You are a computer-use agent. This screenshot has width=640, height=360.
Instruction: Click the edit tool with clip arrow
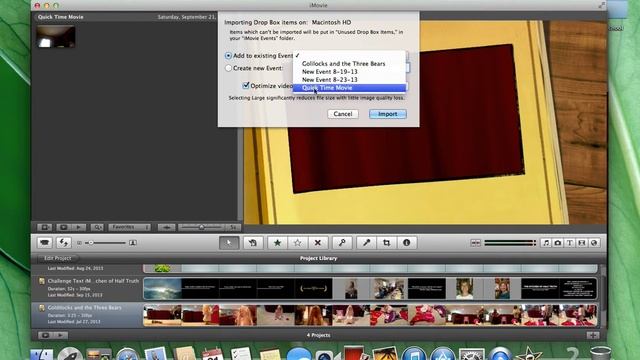[253, 243]
